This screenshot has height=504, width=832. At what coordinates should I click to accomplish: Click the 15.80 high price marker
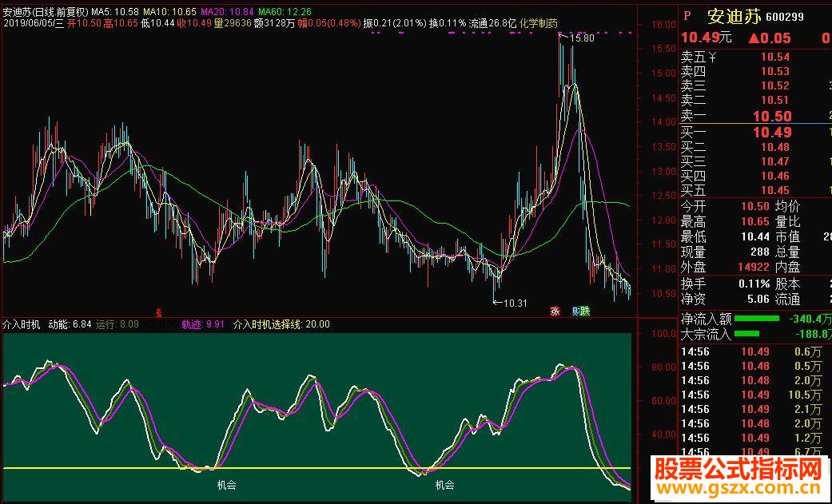point(582,38)
